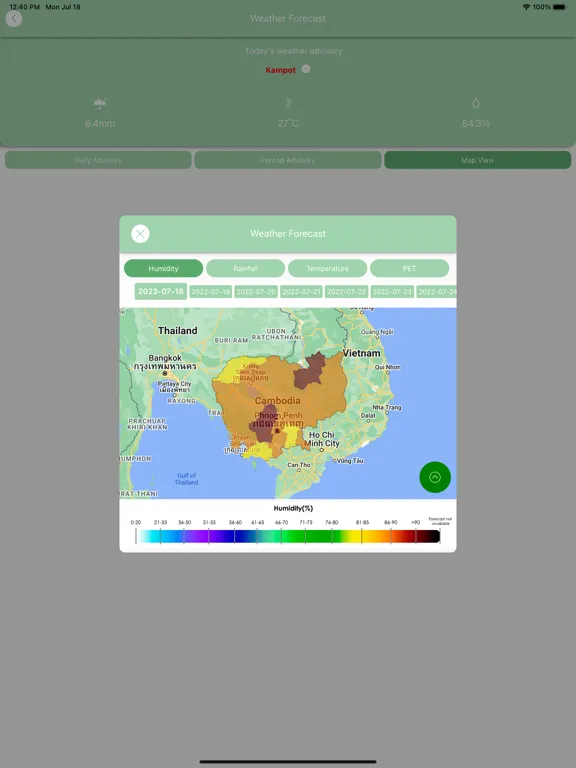576x768 pixels.
Task: Tap the humidity droplet icon
Action: [x=476, y=103]
